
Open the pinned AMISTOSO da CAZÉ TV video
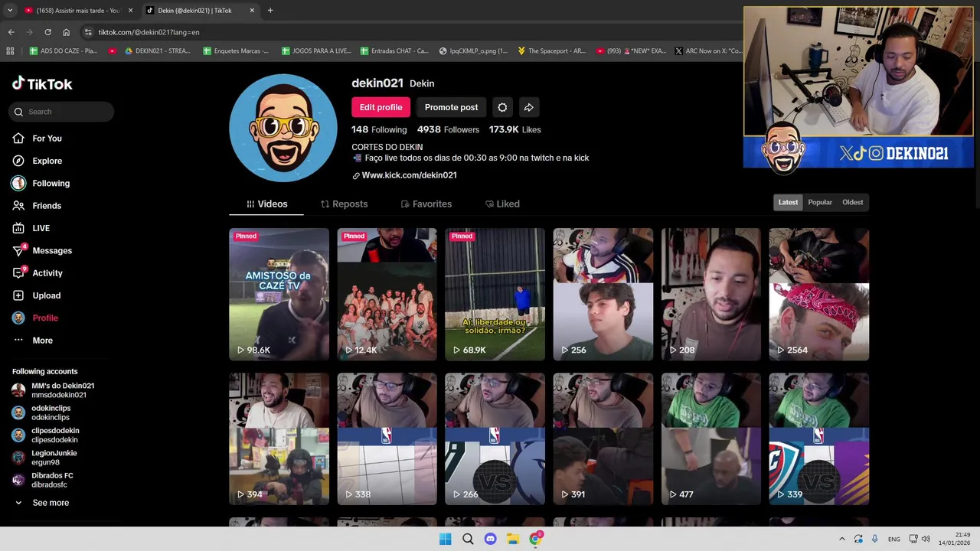pyautogui.click(x=279, y=294)
